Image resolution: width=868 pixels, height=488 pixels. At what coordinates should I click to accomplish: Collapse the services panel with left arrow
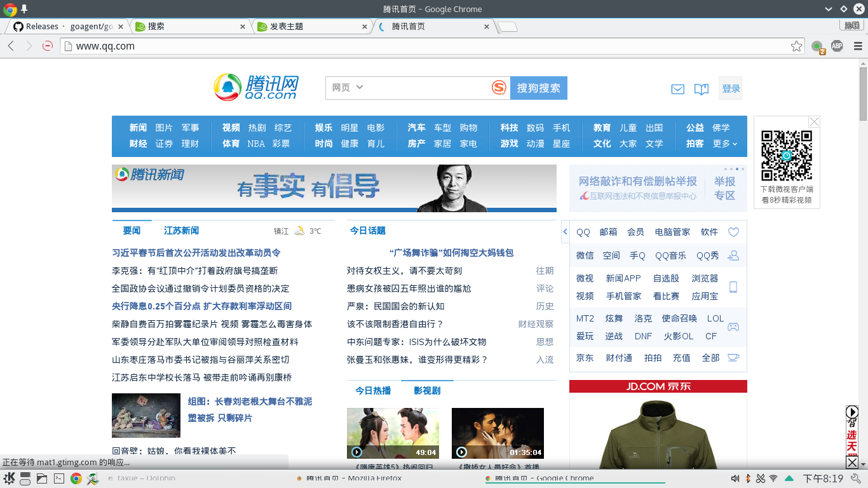(565, 232)
